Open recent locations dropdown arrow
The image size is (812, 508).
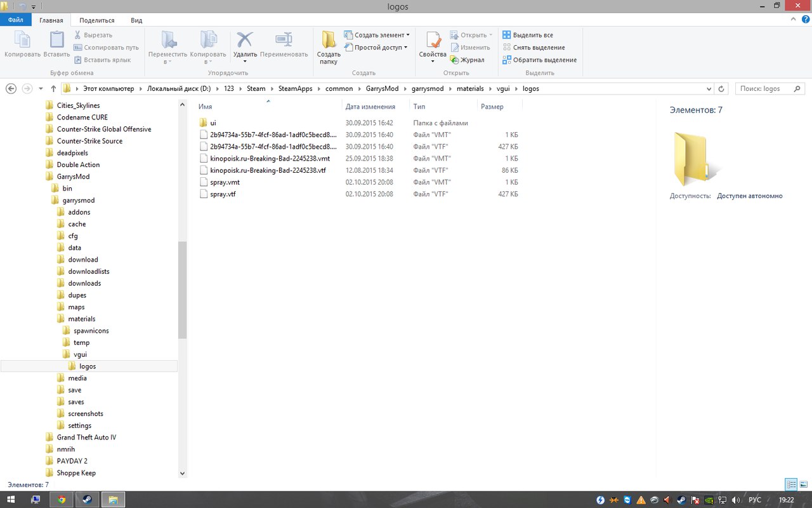(41, 89)
